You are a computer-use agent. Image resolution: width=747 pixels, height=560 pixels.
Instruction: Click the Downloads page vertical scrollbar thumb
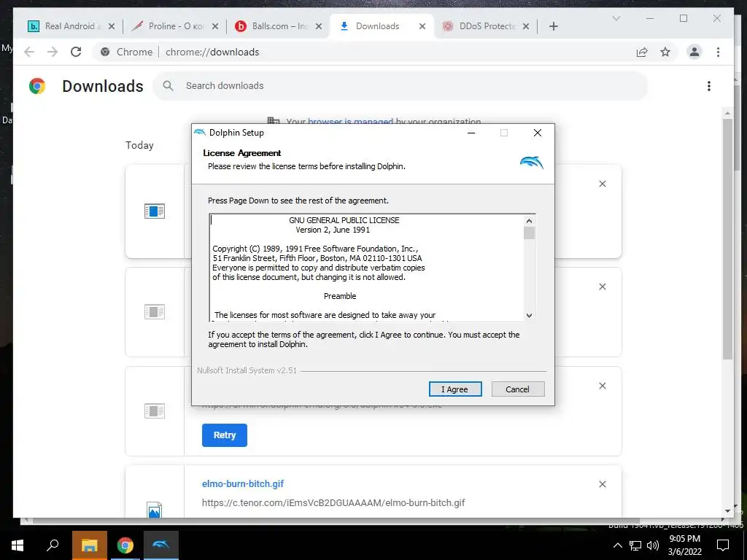(727, 238)
